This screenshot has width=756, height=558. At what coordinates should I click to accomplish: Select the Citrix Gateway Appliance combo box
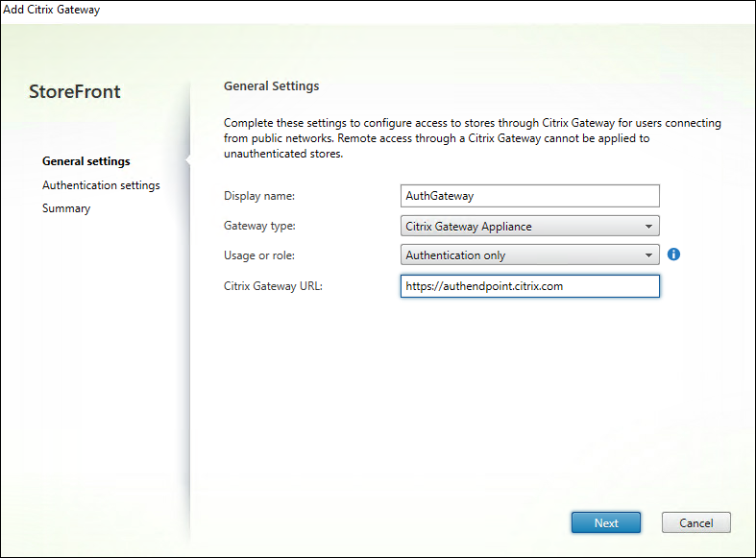click(x=519, y=227)
